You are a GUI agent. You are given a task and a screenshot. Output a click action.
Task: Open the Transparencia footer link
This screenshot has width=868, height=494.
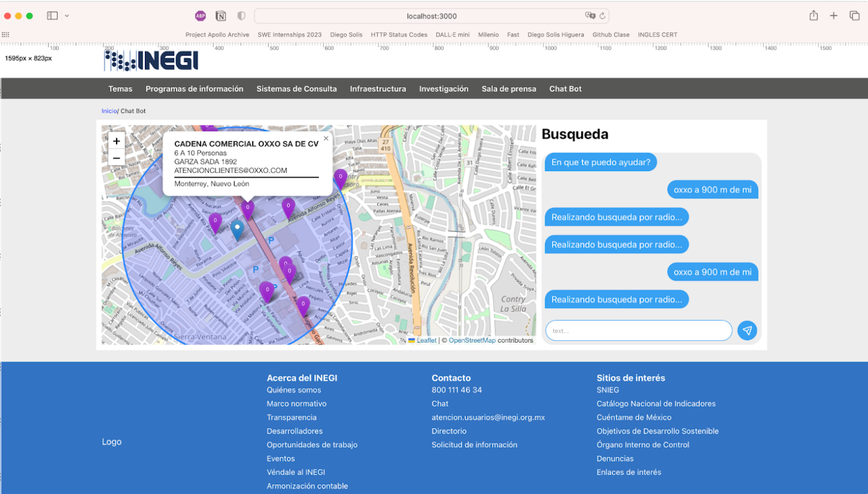(292, 417)
